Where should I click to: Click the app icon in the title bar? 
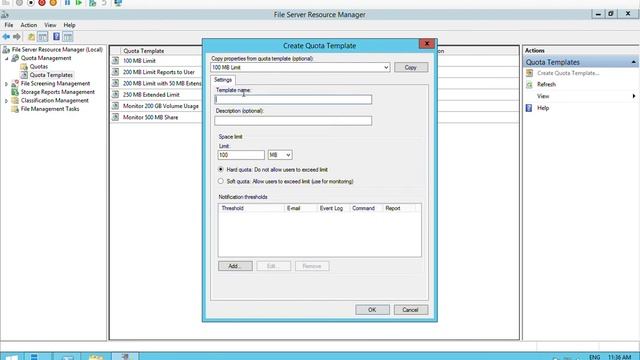[5, 15]
